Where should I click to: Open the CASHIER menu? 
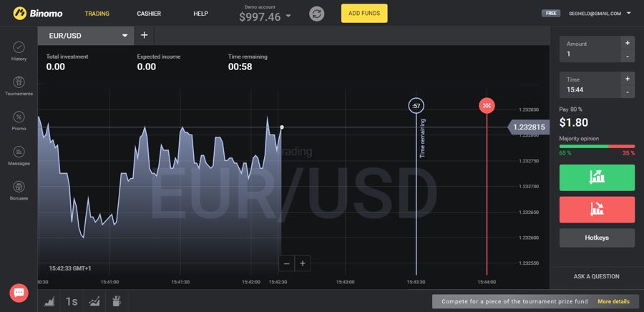(x=149, y=14)
